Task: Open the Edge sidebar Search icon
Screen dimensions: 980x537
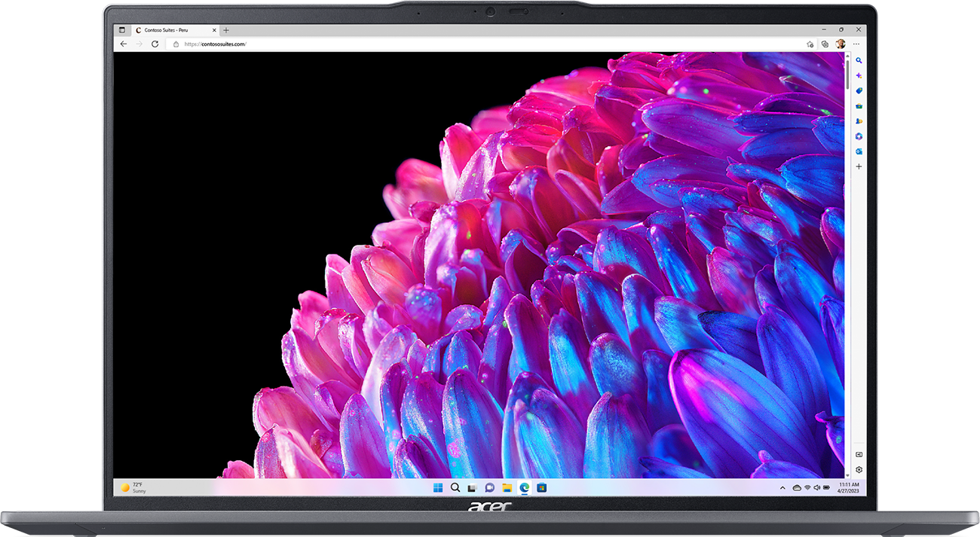Action: [x=859, y=60]
